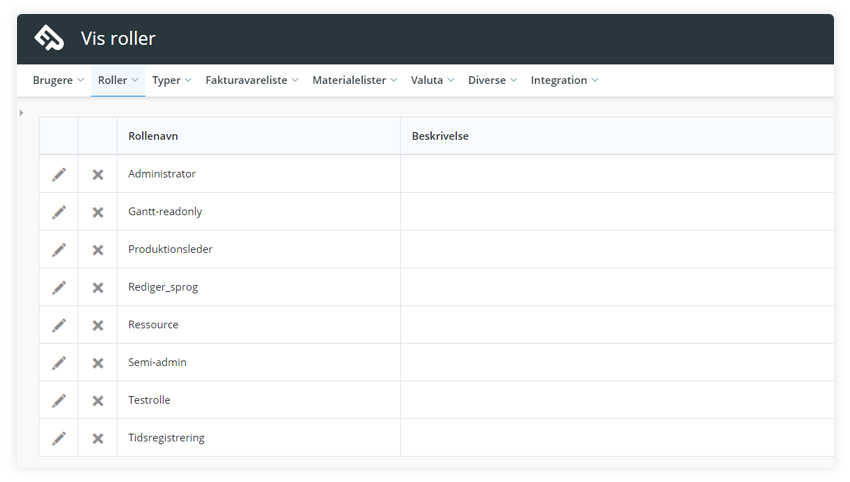The height and width of the screenshot is (482, 850).
Task: Edit the Semi-admin role with pencil icon
Action: pos(59,363)
